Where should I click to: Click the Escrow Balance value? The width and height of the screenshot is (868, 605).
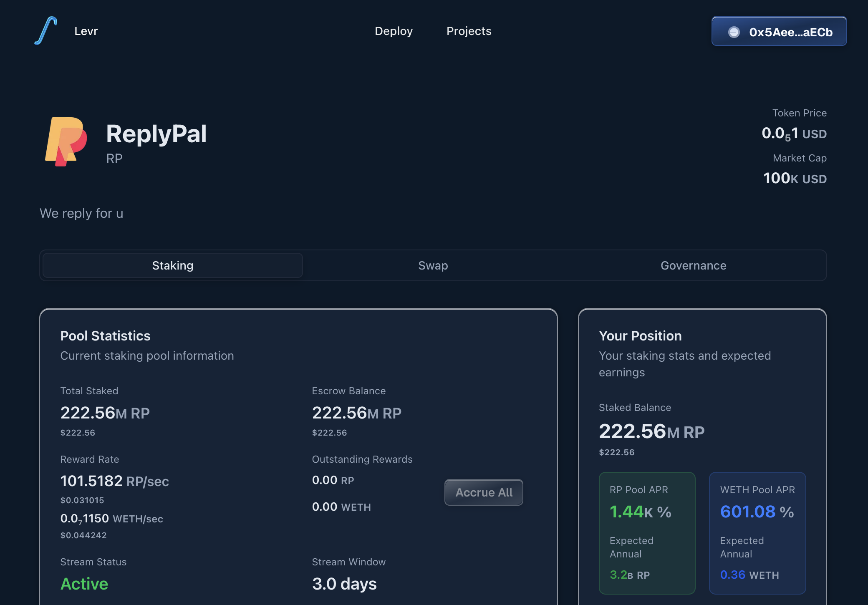356,413
